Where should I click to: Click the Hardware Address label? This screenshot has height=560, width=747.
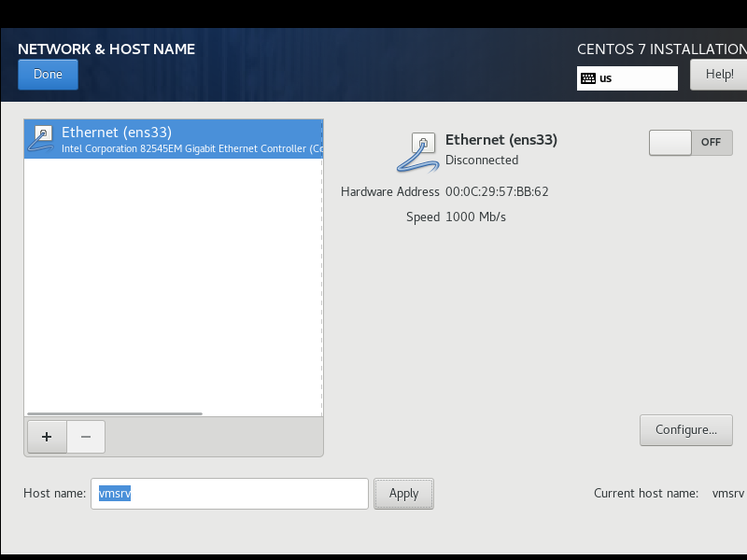(390, 192)
